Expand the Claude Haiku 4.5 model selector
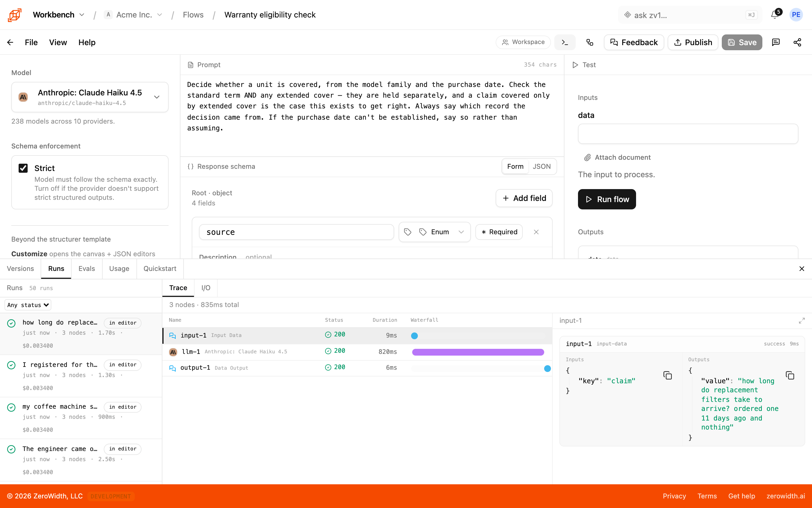Image resolution: width=812 pixels, height=508 pixels. point(90,97)
